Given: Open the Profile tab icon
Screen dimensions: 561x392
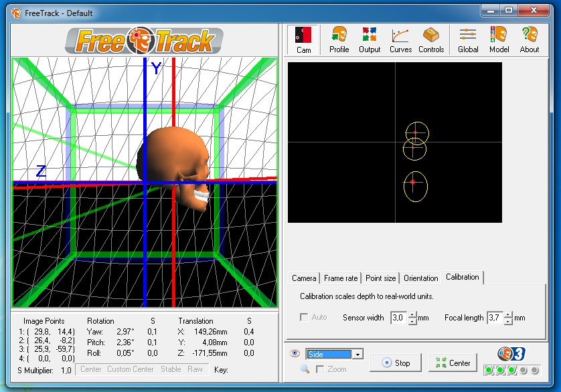Looking at the screenshot, I should click(339, 39).
